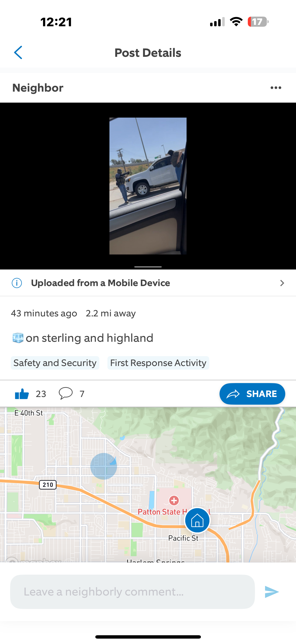Viewport: 296px width, 644px height.
Task: Tap the SHARE button
Action: (x=252, y=394)
